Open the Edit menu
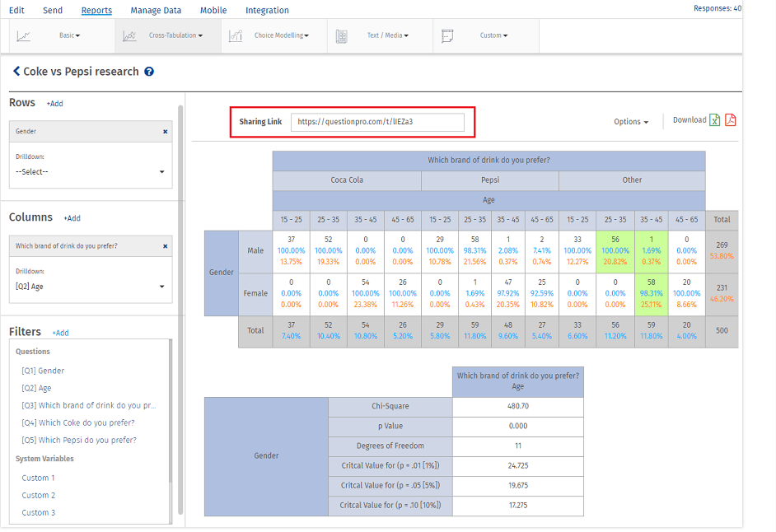Viewport: 776px width, 532px height. click(x=16, y=11)
